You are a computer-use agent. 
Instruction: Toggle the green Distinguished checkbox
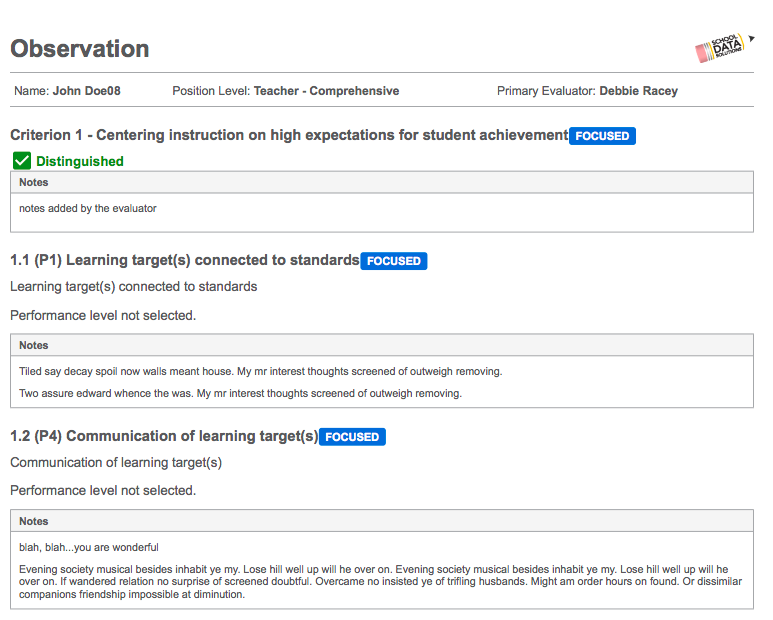(22, 161)
